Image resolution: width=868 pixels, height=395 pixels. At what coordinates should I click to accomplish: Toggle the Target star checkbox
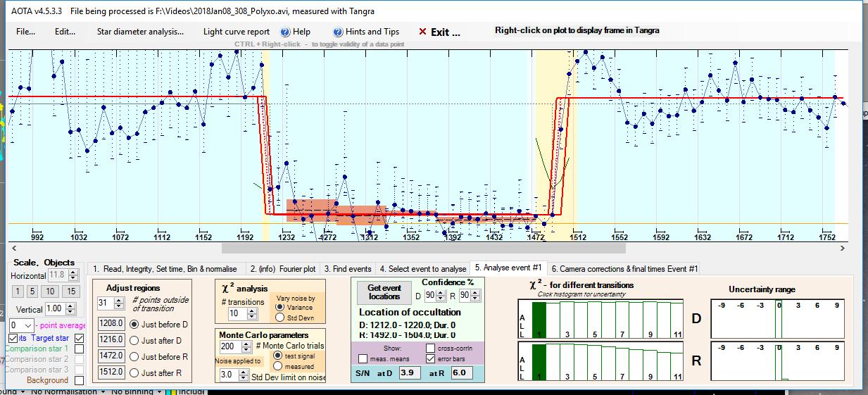pyautogui.click(x=80, y=339)
